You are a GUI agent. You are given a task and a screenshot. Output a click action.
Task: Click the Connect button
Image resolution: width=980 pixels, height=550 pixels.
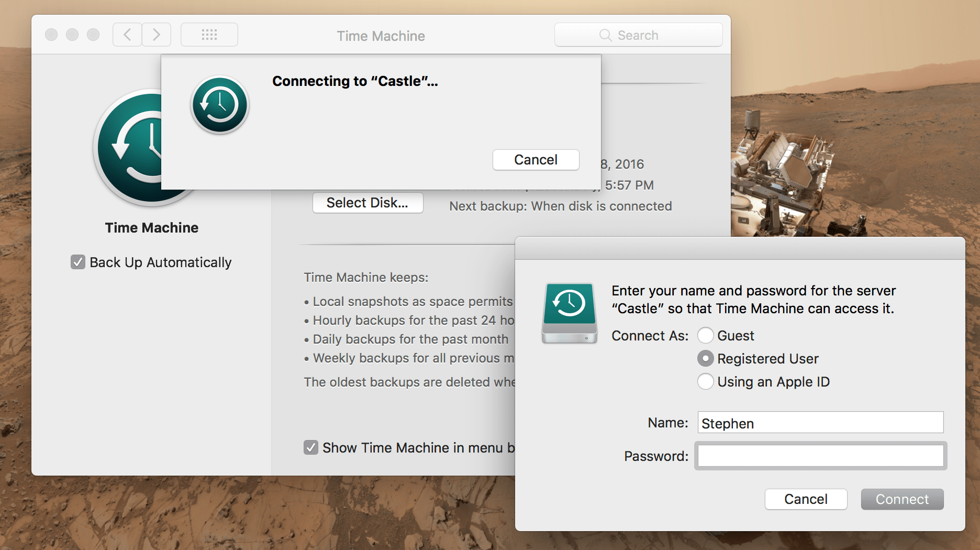point(901,499)
